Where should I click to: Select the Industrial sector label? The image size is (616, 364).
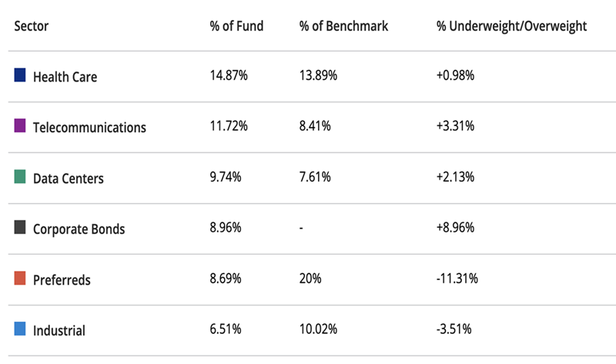click(x=59, y=331)
